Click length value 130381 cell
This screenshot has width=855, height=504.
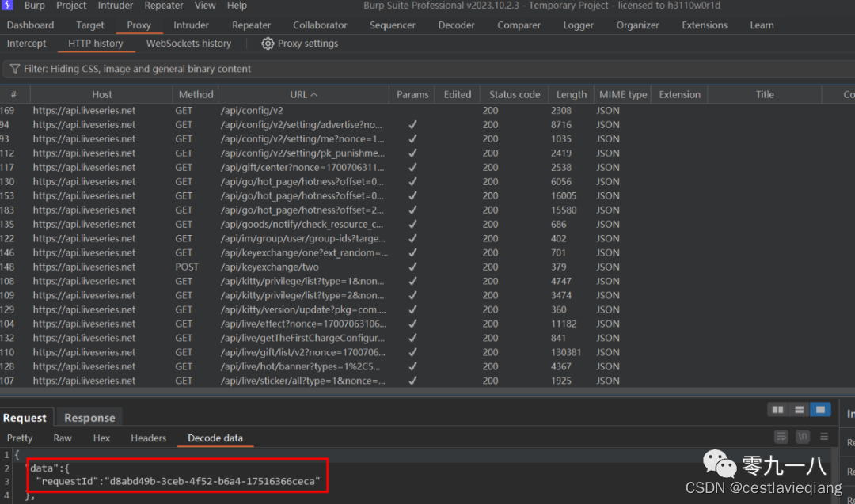[x=565, y=353]
